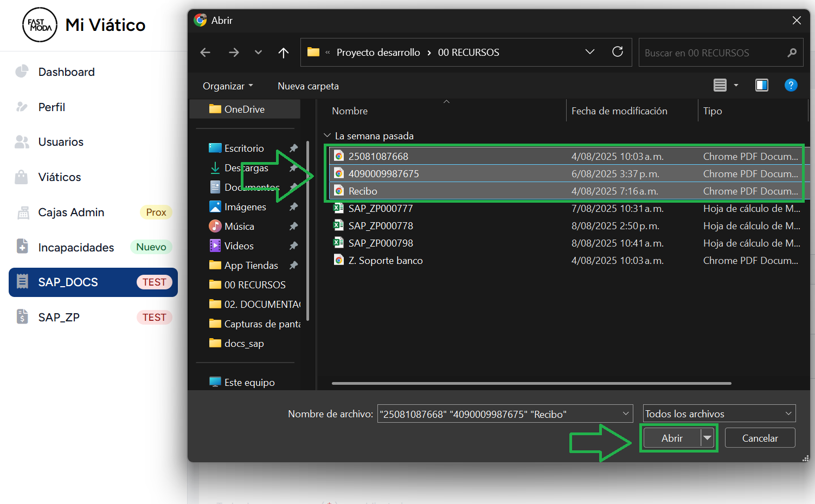Open the Organizar menu
The height and width of the screenshot is (504, 815).
(x=228, y=86)
